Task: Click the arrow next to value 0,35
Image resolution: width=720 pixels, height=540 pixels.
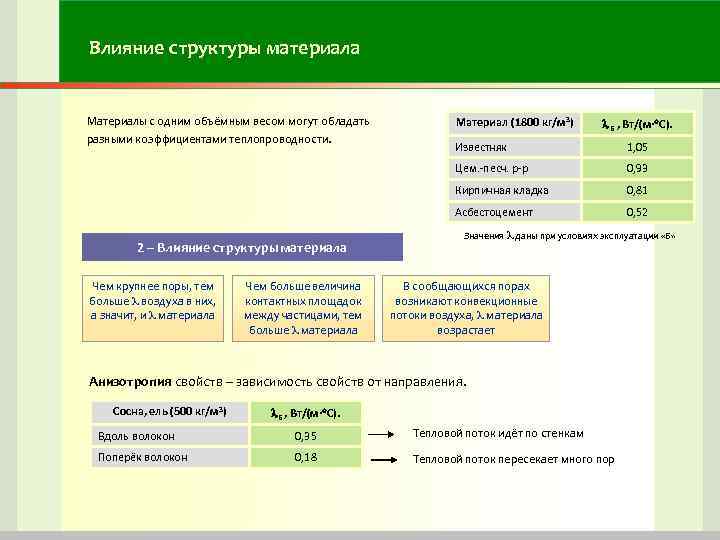Action: point(381,434)
